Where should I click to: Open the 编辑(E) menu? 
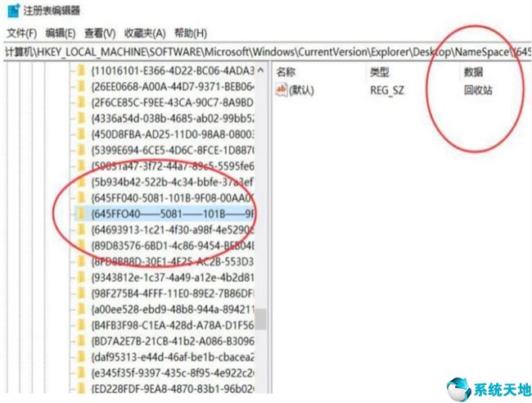tap(61, 34)
